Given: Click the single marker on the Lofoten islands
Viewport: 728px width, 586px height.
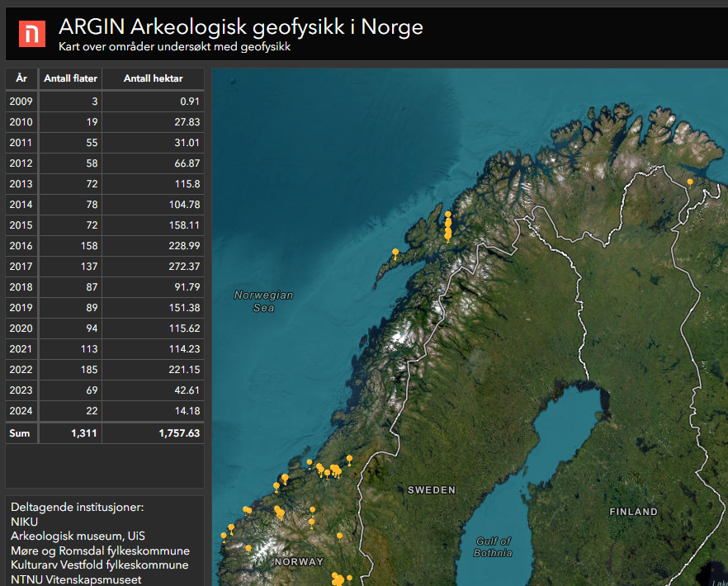Looking at the screenshot, I should pyautogui.click(x=395, y=252).
